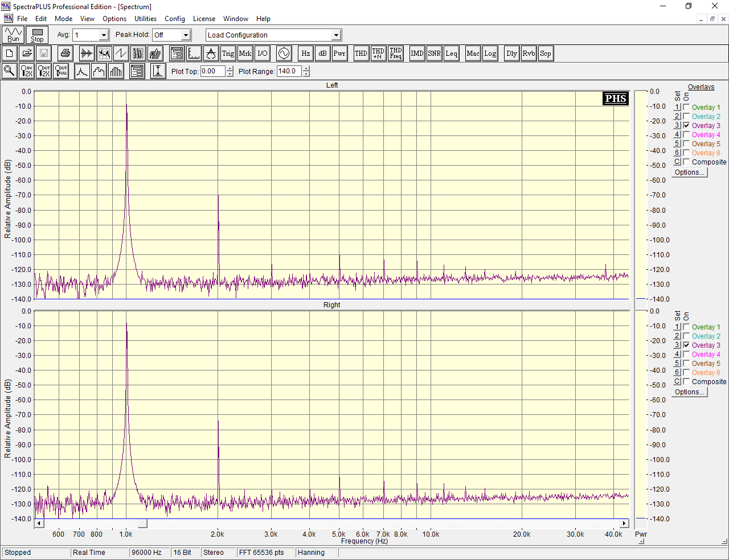This screenshot has height=560, width=729.
Task: Click the Run button
Action: pos(13,35)
